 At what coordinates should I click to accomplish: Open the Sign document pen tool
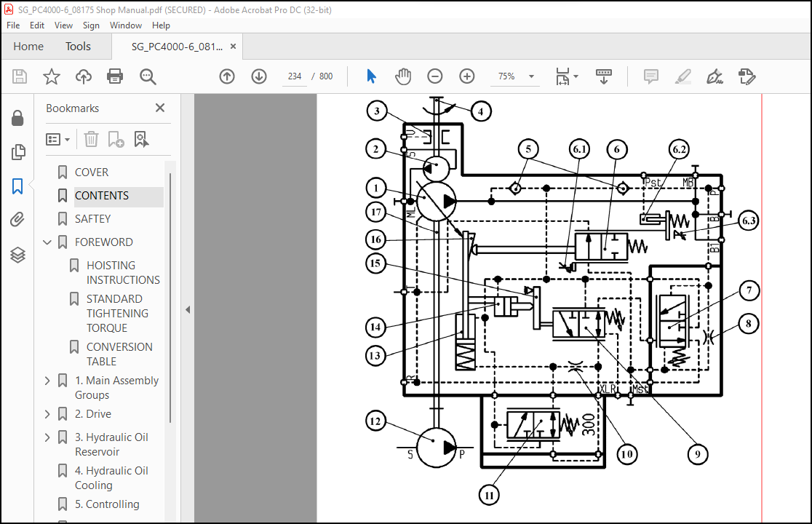pyautogui.click(x=715, y=76)
